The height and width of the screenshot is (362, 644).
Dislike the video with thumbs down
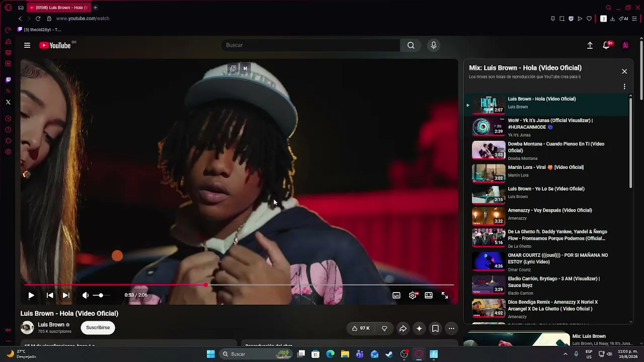384,328
